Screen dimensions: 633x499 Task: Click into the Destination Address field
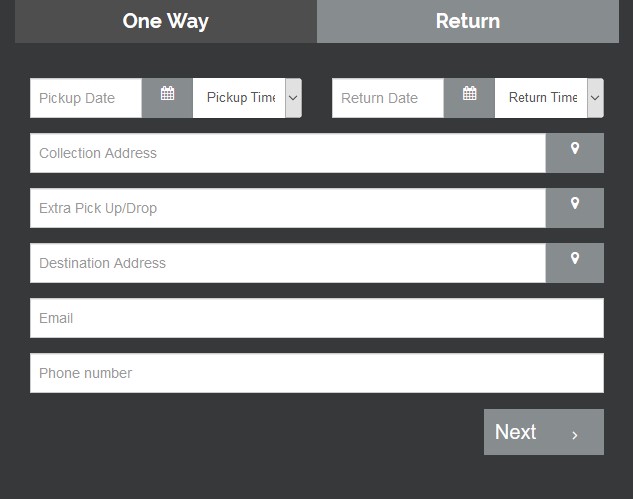tap(288, 263)
